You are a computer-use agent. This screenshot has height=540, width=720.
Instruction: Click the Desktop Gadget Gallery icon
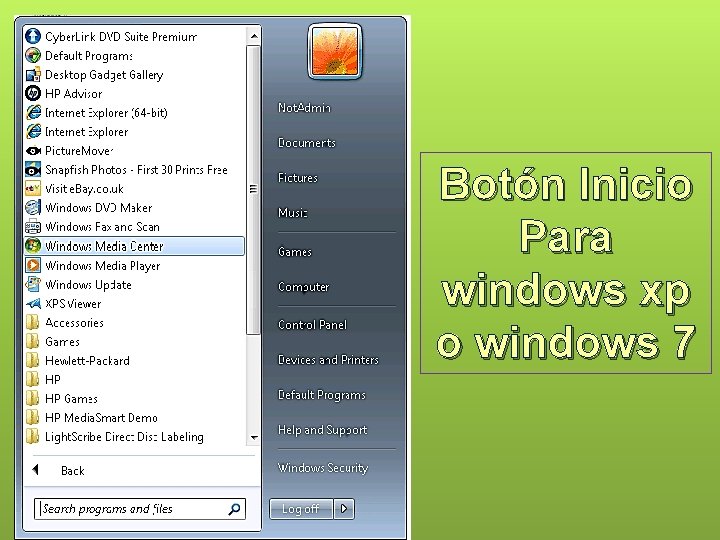click(33, 74)
